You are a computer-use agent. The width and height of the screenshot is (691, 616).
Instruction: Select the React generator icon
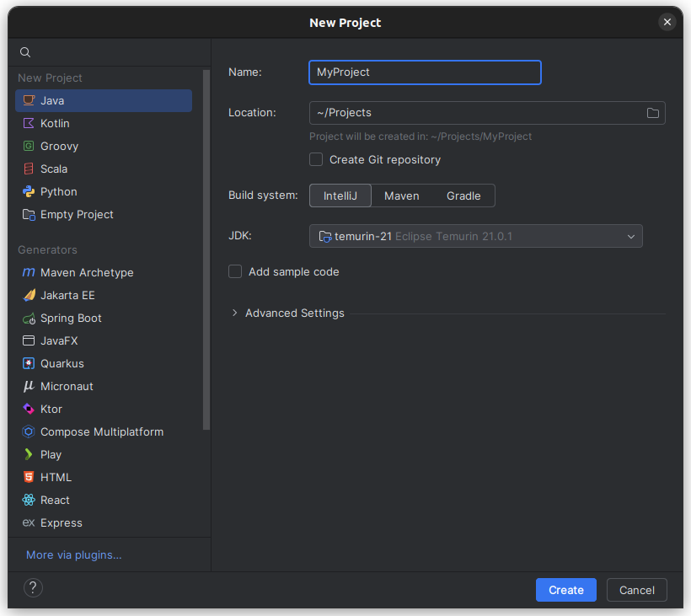[29, 500]
